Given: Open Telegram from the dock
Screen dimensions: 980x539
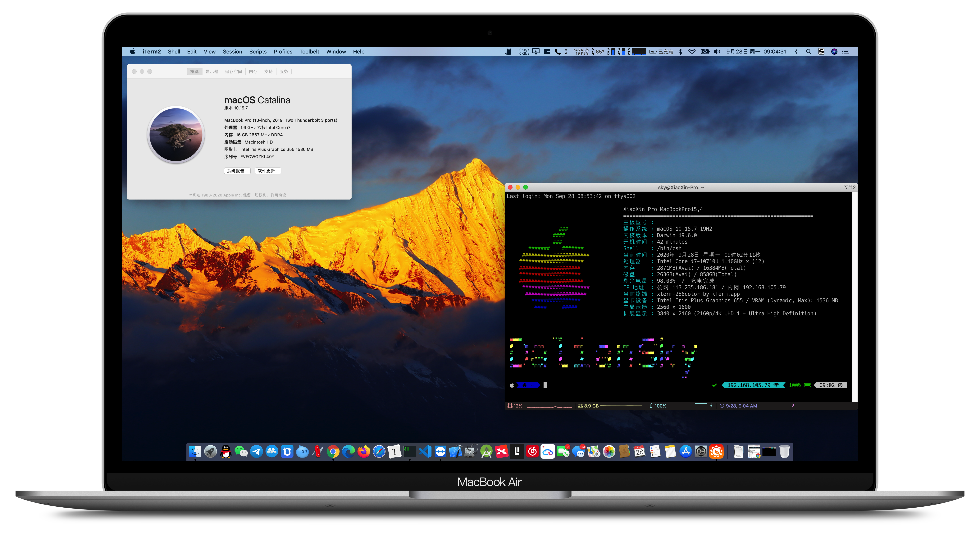Looking at the screenshot, I should tap(257, 452).
